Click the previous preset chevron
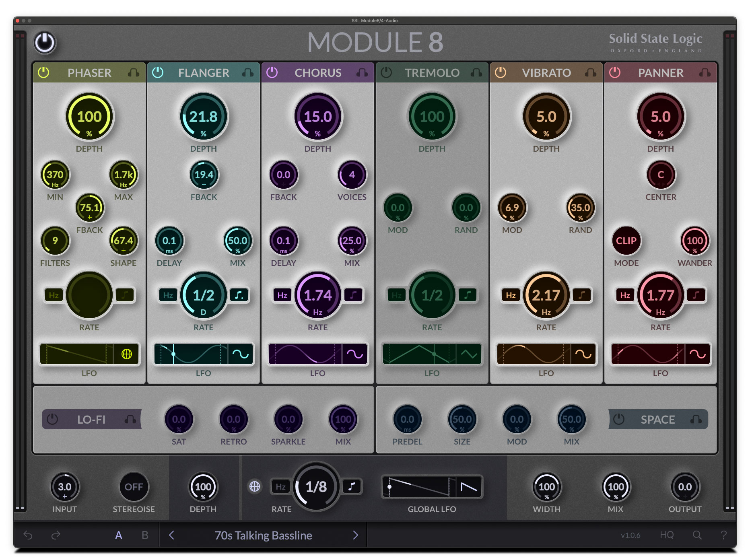 tap(171, 535)
